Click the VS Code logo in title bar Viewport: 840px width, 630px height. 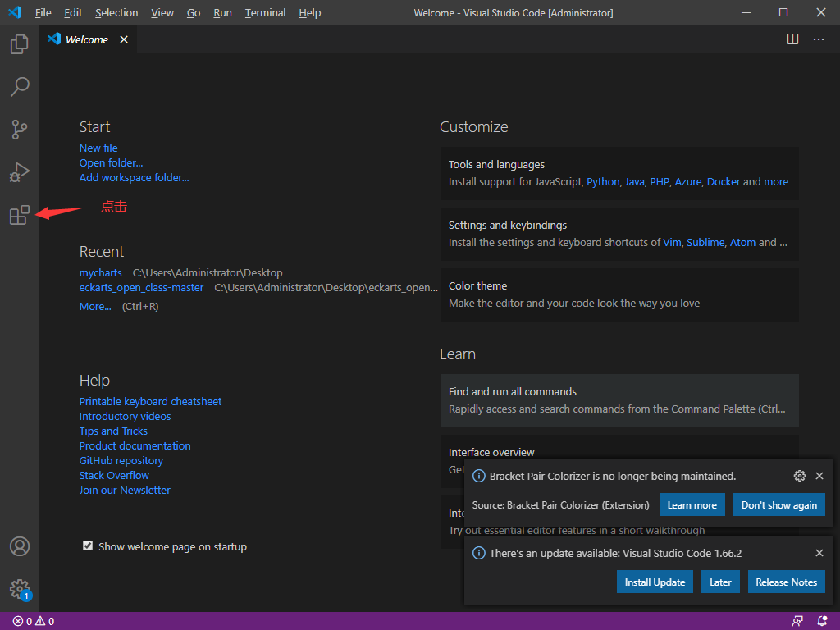point(15,12)
